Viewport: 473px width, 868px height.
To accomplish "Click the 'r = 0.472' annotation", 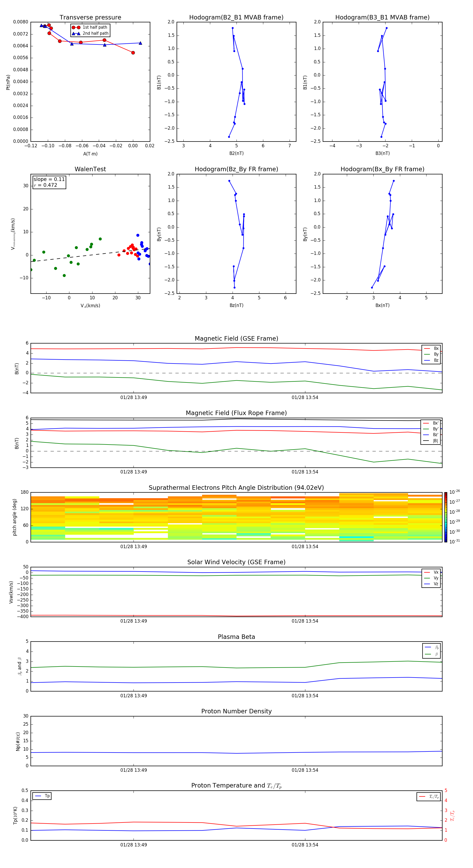I will [45, 185].
